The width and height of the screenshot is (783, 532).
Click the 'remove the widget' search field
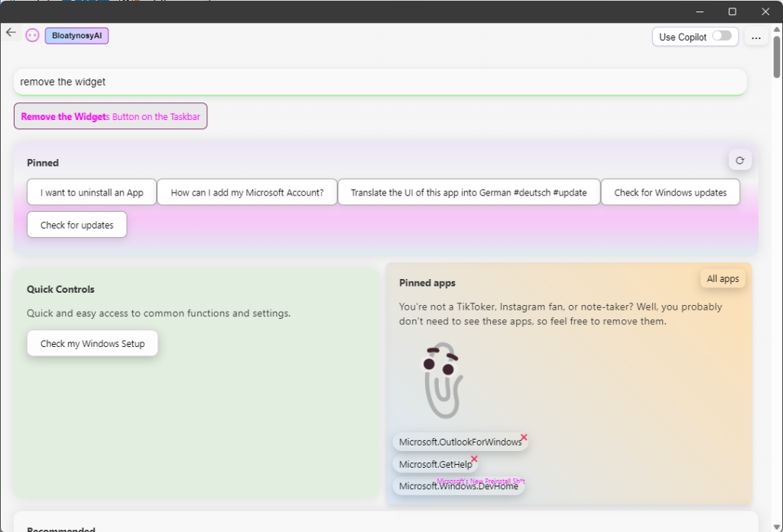[x=379, y=82]
